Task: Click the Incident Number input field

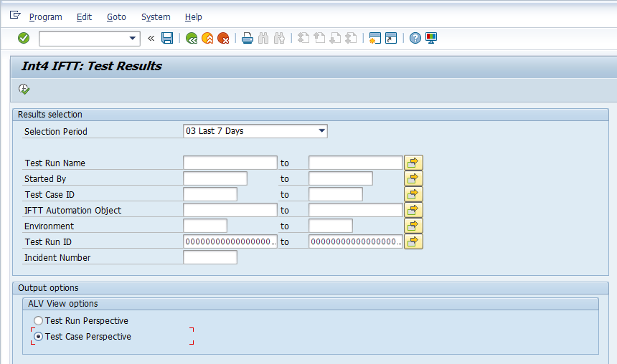Action: click(x=210, y=257)
